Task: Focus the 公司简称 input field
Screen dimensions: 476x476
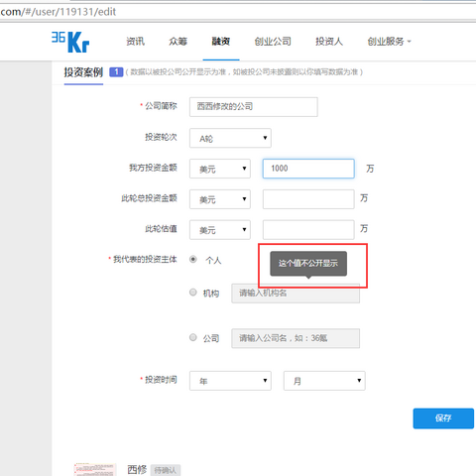Action: point(254,107)
